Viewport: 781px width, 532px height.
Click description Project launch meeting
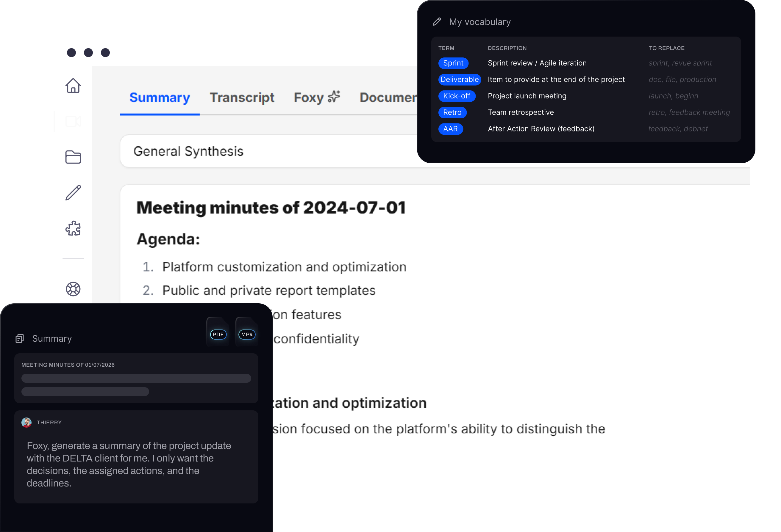[x=527, y=96]
